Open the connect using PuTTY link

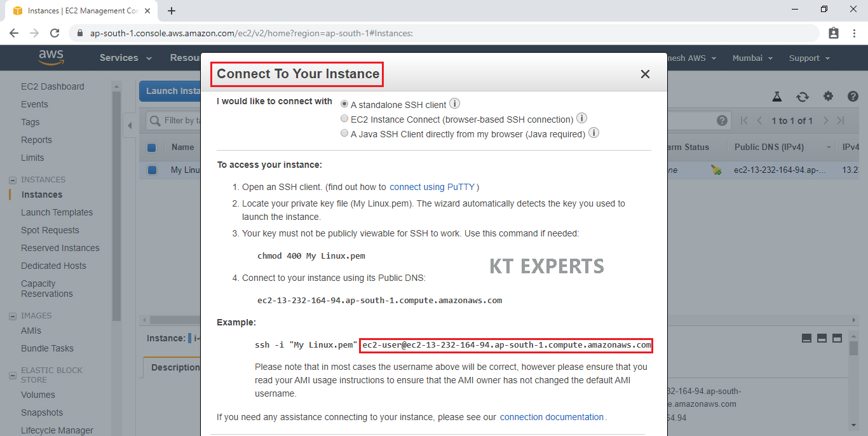[x=433, y=187]
